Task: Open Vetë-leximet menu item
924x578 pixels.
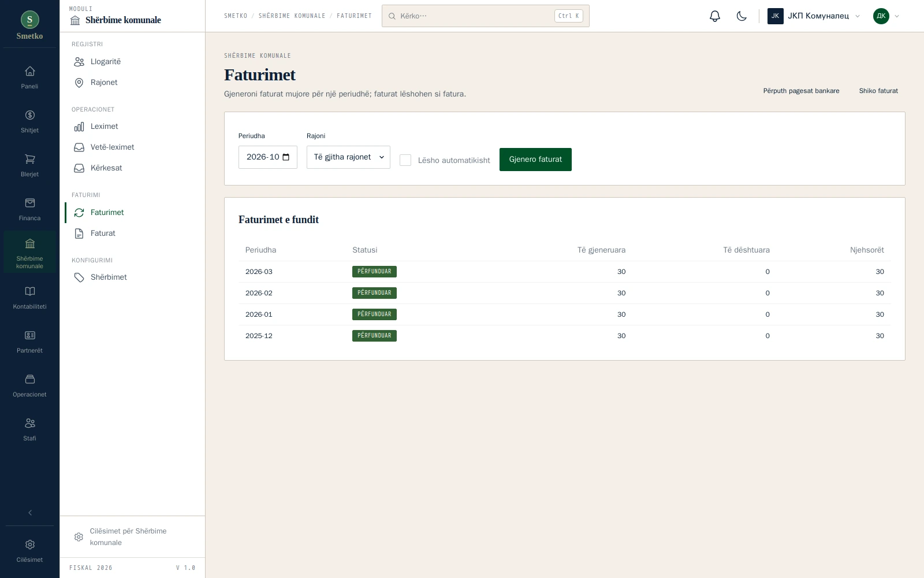Action: point(132,147)
